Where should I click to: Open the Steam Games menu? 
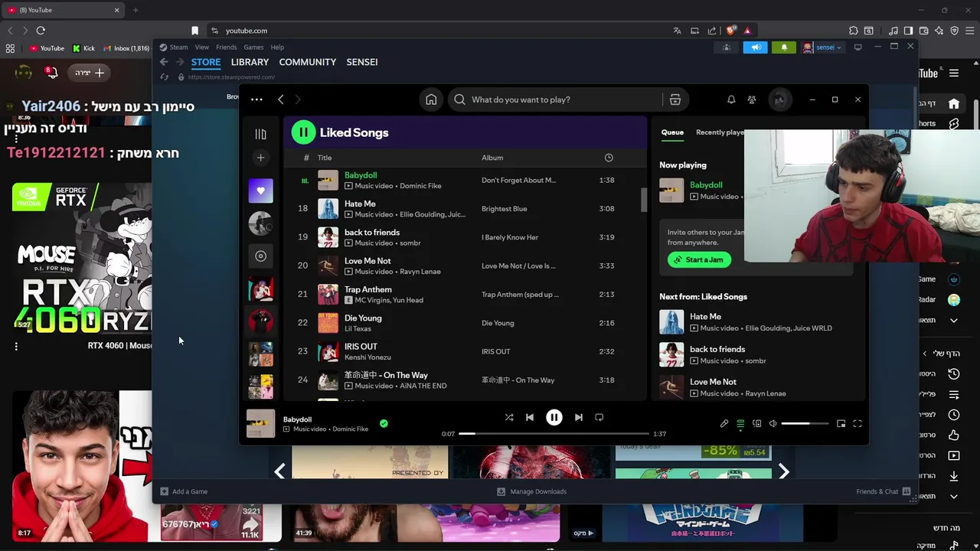click(253, 47)
